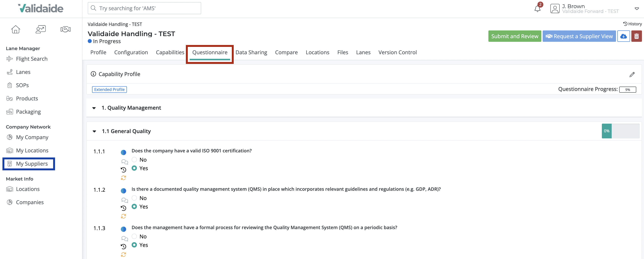Open Companies under Market Info
644x259 pixels.
point(30,202)
